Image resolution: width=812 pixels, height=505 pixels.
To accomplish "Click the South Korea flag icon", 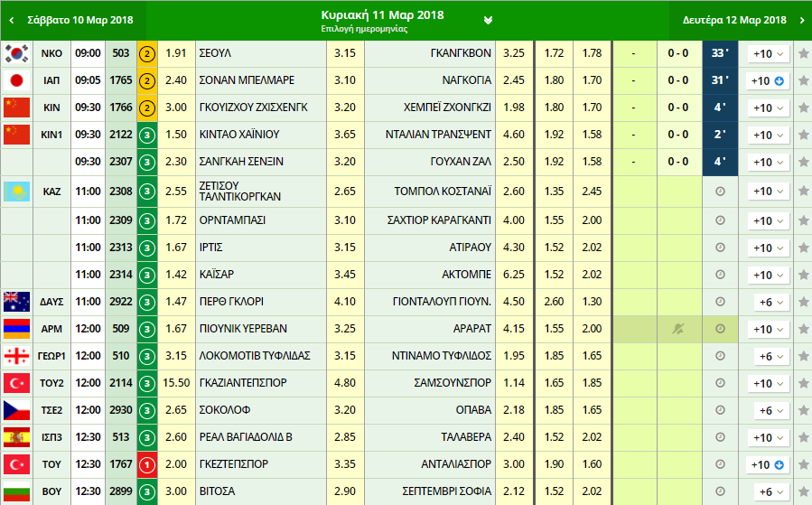I will [x=17, y=53].
